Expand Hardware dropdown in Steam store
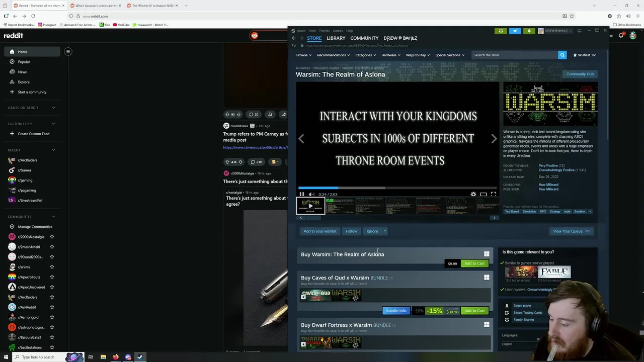Screen dimensions: 644x362 (x=391, y=55)
